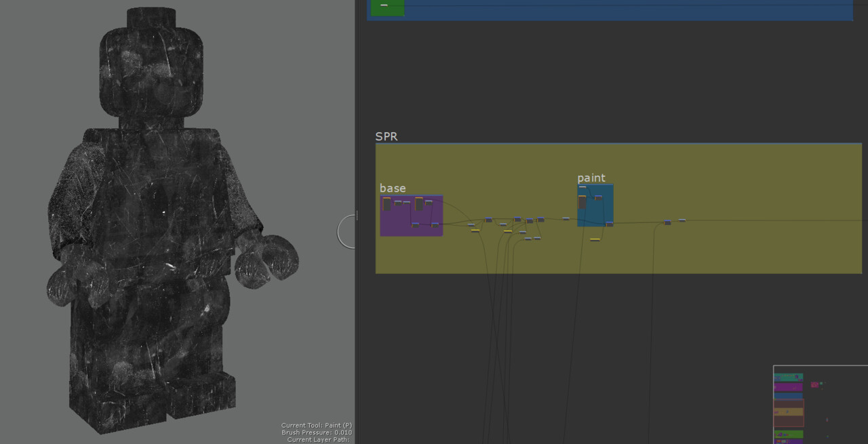Select the green node inside the top blue backdrop
Screen dimensions: 868x444
click(388, 8)
